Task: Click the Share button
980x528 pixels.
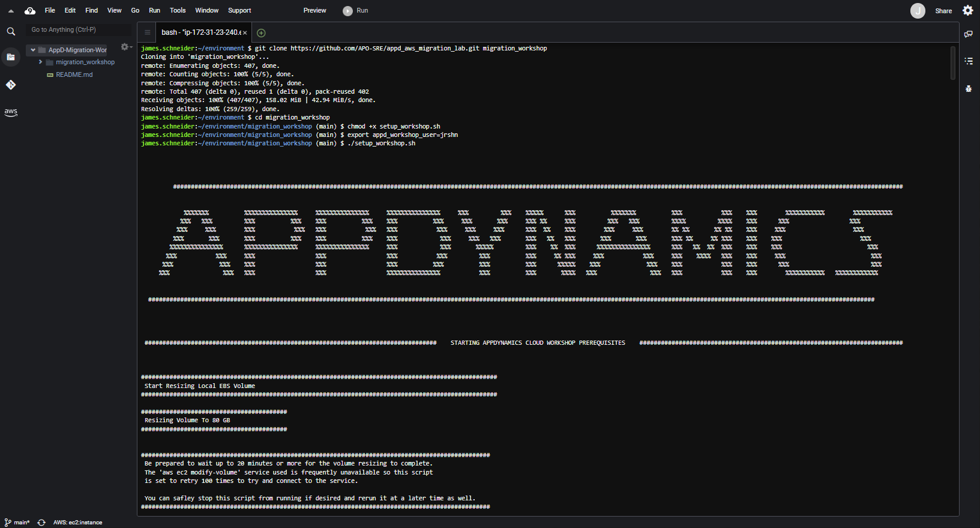Action: click(x=943, y=11)
